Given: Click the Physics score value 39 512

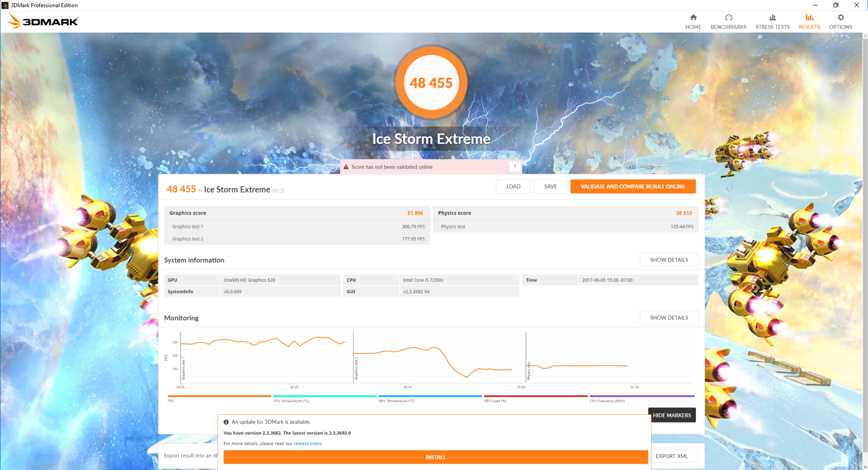Looking at the screenshot, I should pyautogui.click(x=684, y=213).
